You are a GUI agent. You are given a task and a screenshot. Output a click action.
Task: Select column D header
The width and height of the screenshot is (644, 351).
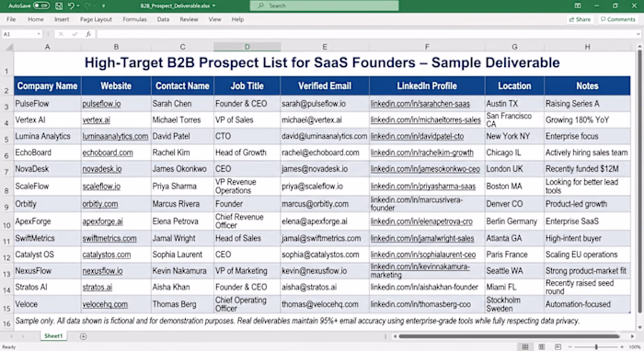247,47
